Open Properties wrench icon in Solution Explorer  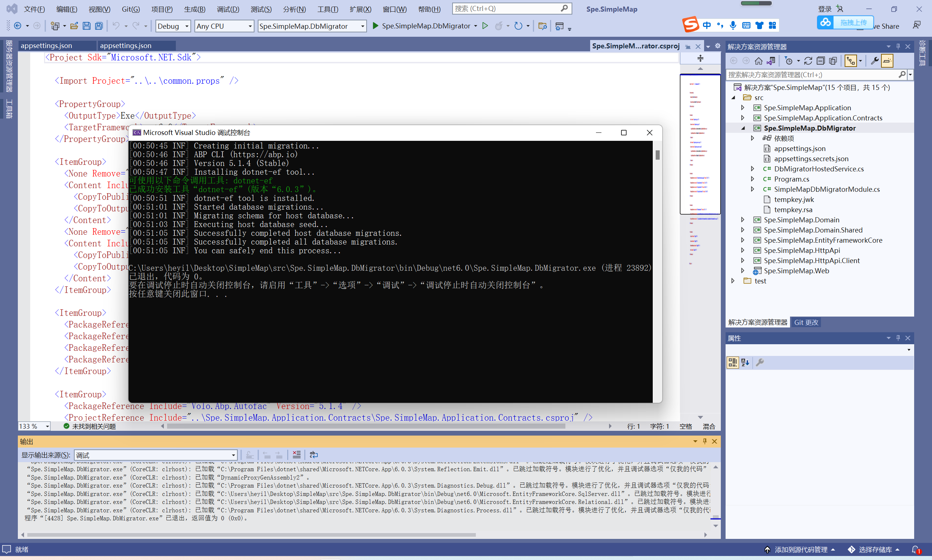pyautogui.click(x=874, y=61)
